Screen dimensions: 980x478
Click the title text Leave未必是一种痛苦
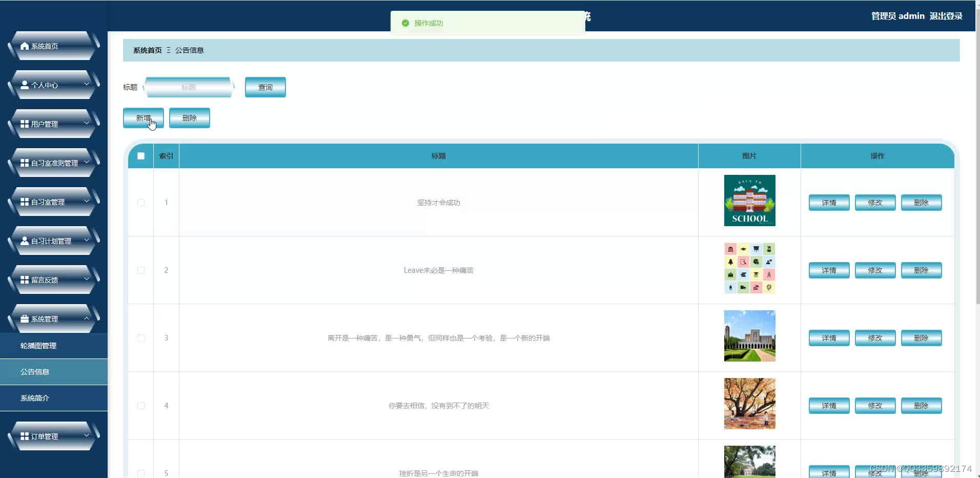[439, 270]
